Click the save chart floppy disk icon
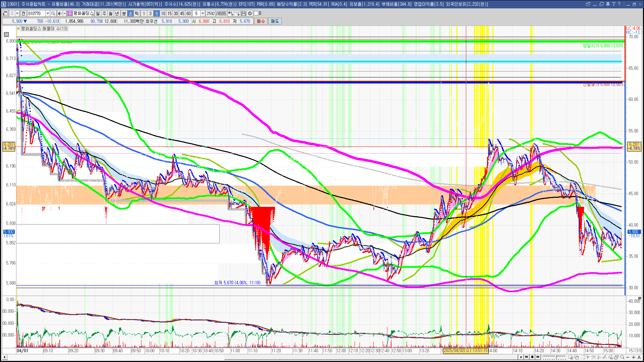The width and height of the screenshot is (644, 362). click(244, 13)
